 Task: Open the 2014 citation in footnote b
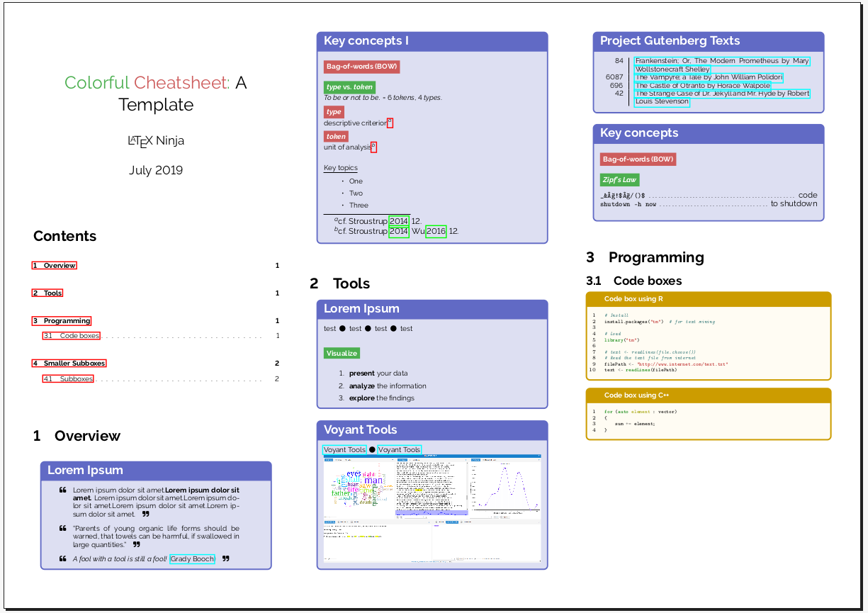click(399, 231)
